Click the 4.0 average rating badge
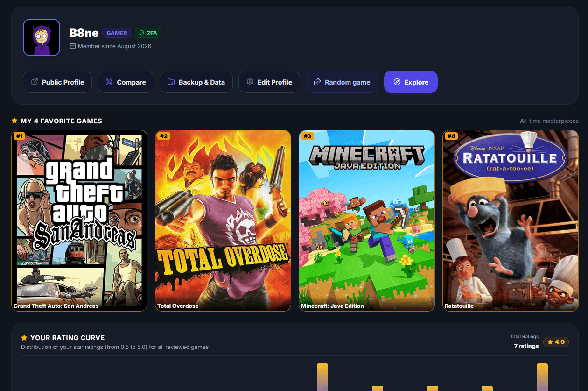This screenshot has height=391, width=588. coord(556,342)
